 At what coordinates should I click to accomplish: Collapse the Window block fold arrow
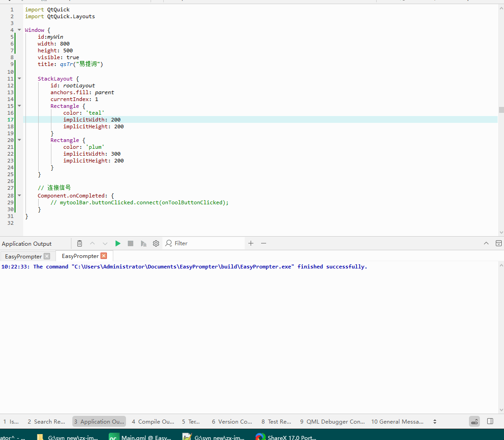[x=19, y=30]
